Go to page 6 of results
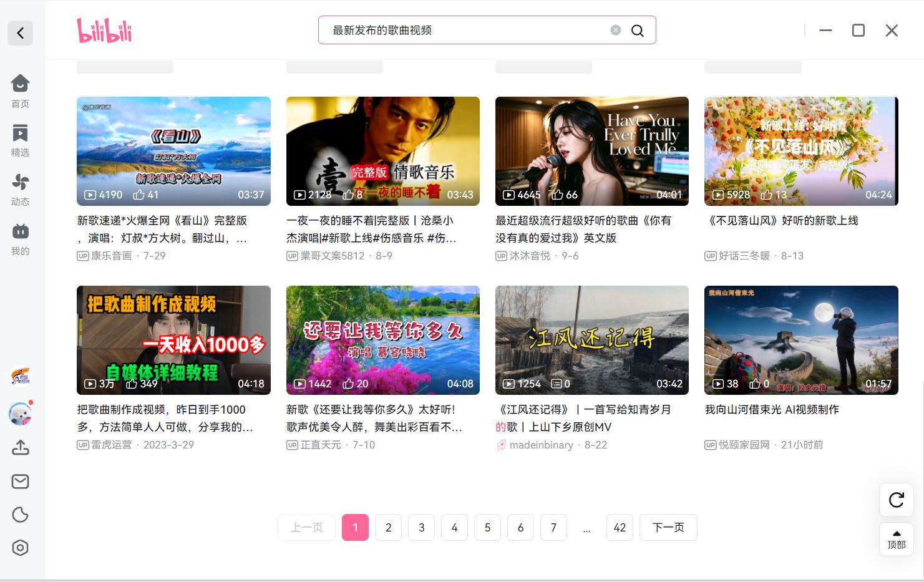This screenshot has height=582, width=924. point(520,528)
